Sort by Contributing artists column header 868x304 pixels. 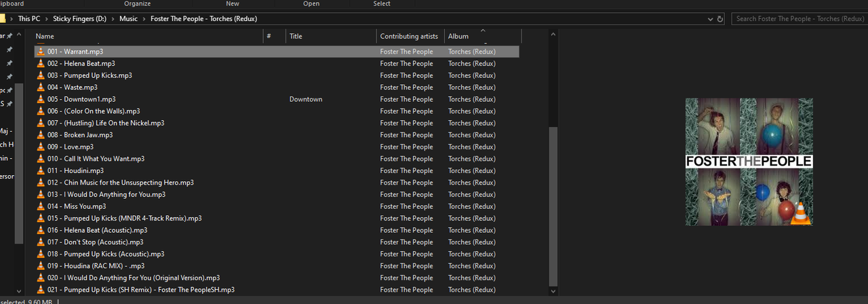pos(410,37)
